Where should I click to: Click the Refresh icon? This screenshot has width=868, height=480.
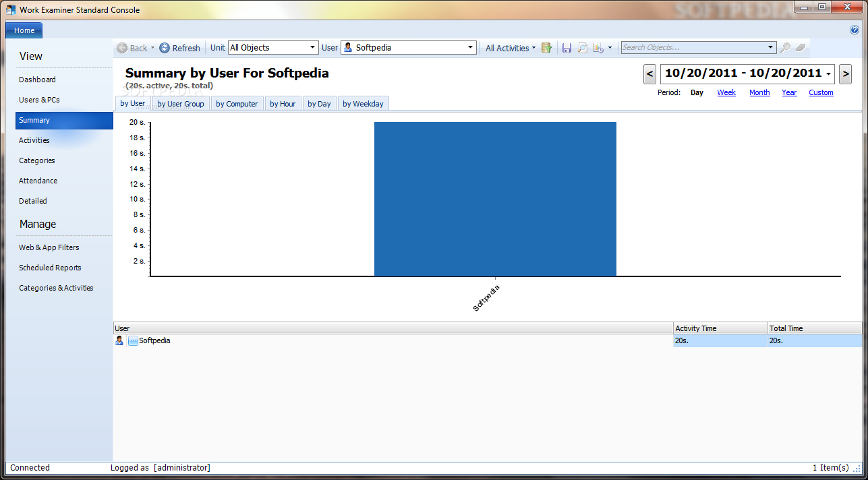165,48
